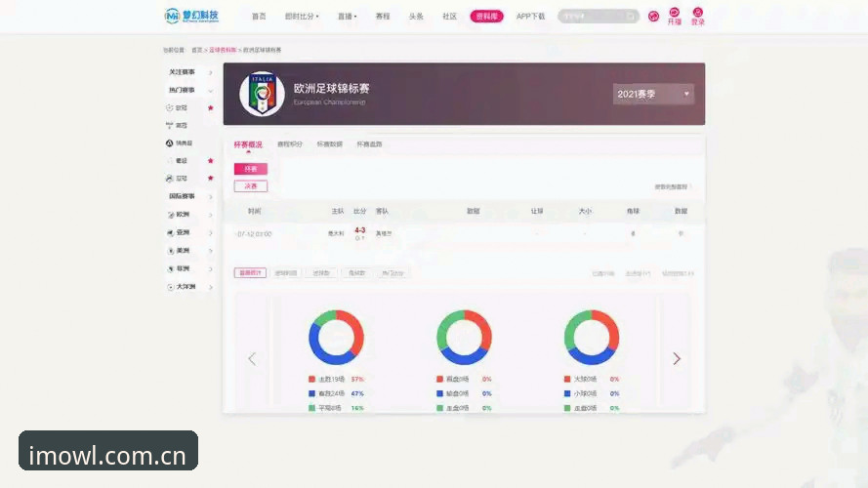Select the 进球数 stats filter button

click(x=321, y=272)
